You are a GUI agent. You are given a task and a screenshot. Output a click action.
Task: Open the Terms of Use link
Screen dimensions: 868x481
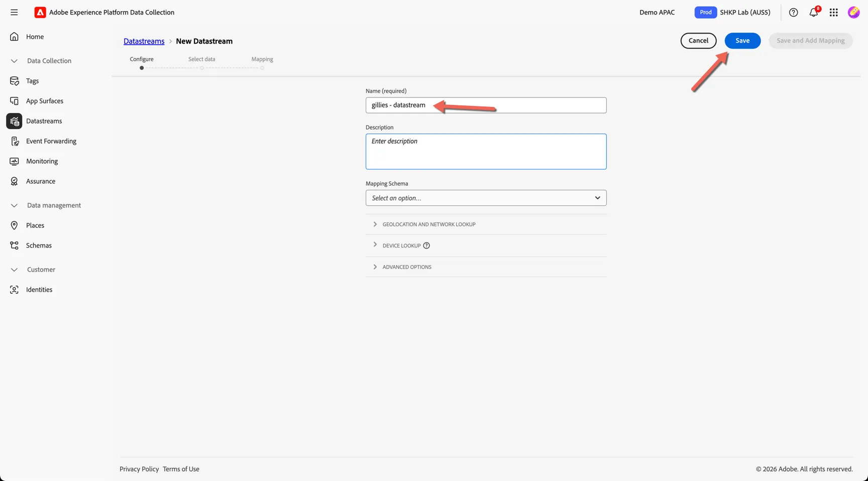tap(181, 469)
